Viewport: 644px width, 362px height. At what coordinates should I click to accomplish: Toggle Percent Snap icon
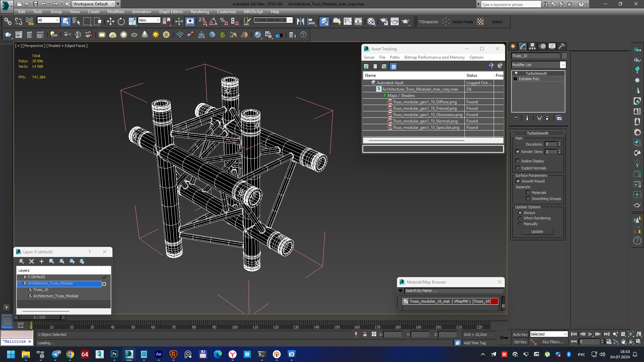click(224, 22)
